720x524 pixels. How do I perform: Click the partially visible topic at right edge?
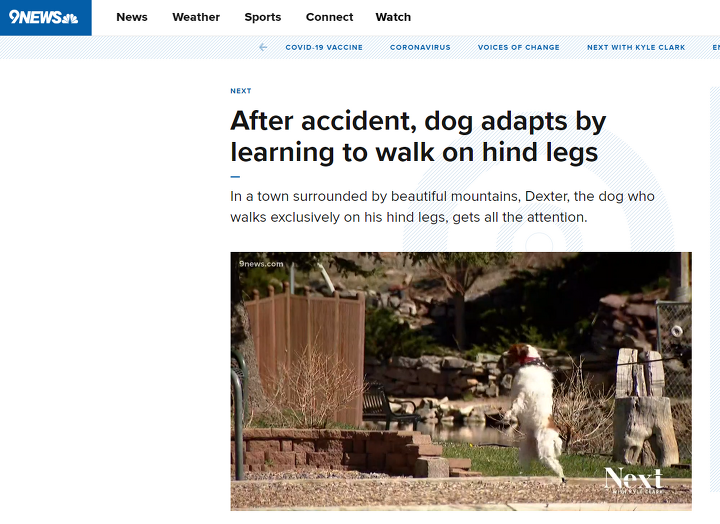[716, 47]
